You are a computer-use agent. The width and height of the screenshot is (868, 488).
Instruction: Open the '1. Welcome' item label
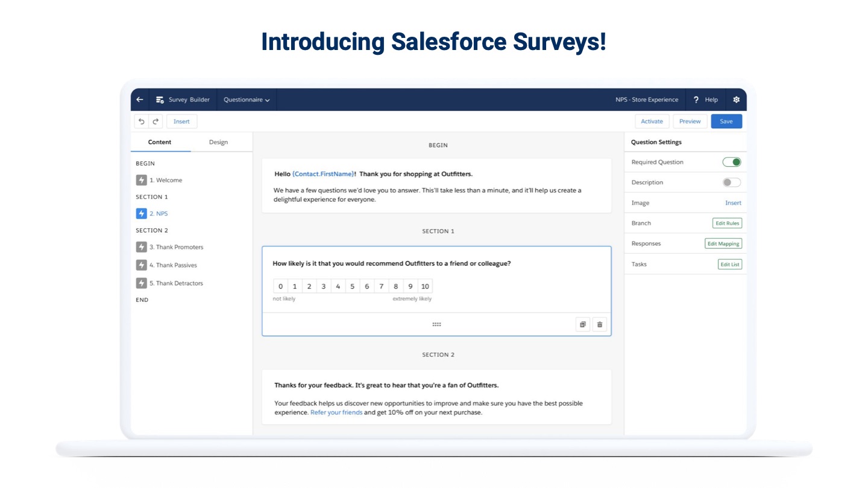tap(166, 180)
